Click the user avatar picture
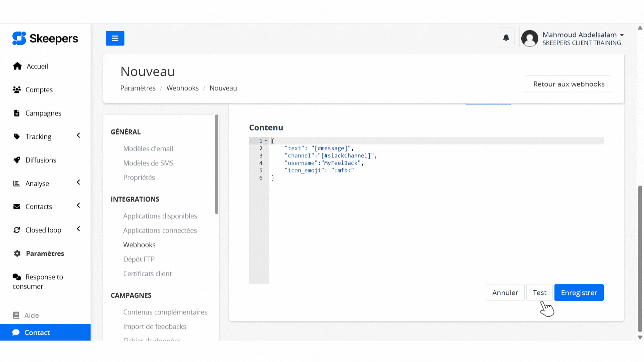 tap(530, 38)
